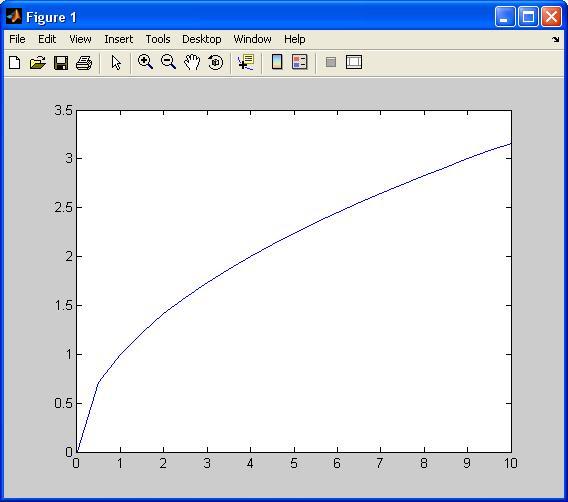Toggle the legend with the Insert Legend icon
Image resolution: width=568 pixels, height=502 pixels.
300,62
